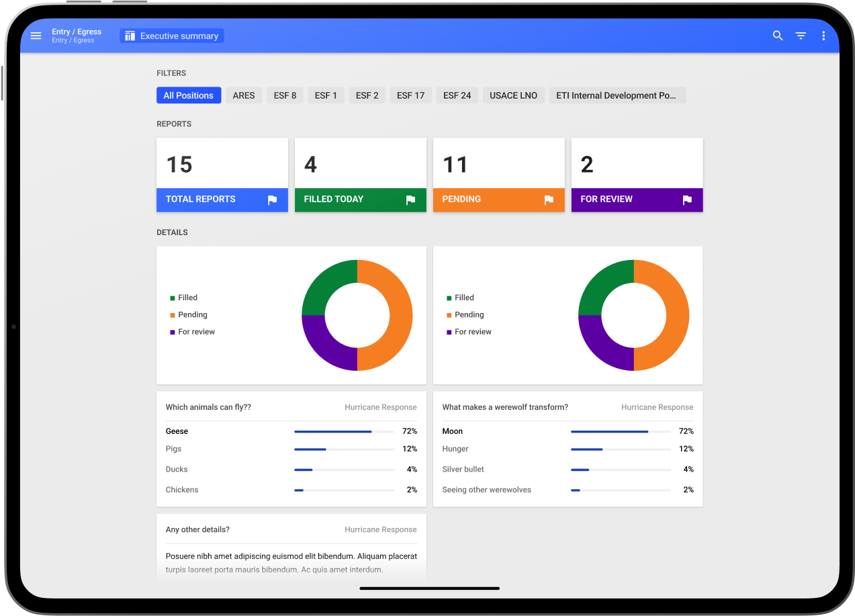
Task: Open the filter list icon
Action: click(x=801, y=36)
